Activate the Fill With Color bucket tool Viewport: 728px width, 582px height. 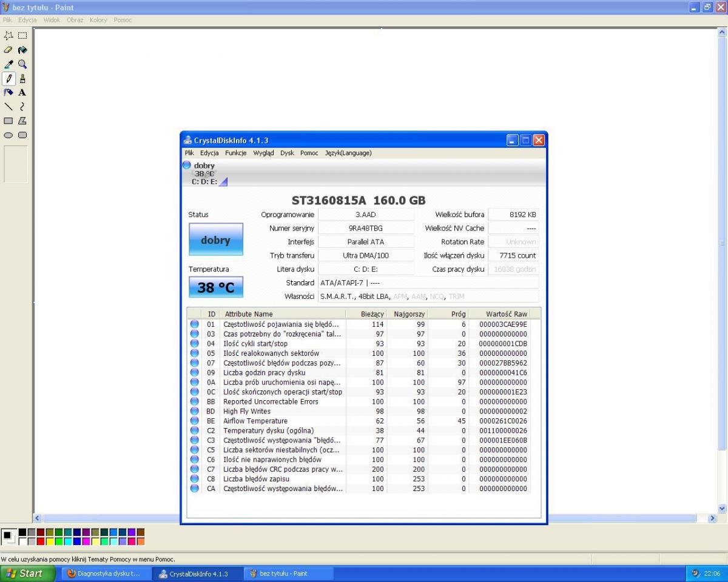pyautogui.click(x=22, y=50)
